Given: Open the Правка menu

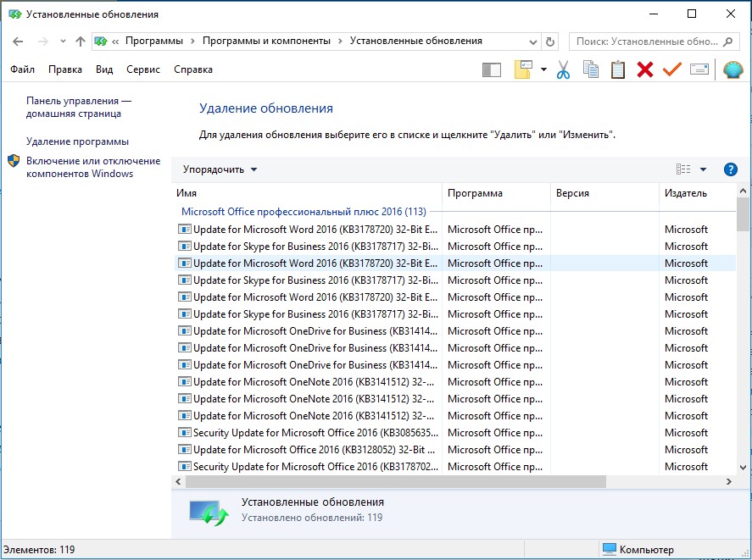Looking at the screenshot, I should click(x=65, y=69).
